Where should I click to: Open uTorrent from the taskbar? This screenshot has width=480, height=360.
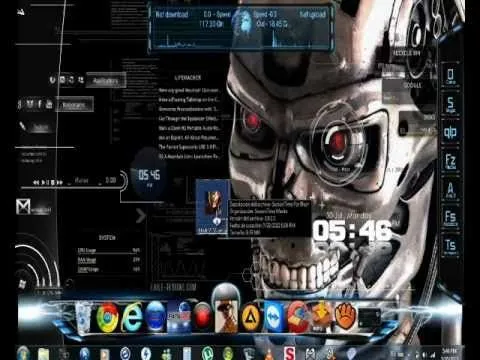pos(208,354)
